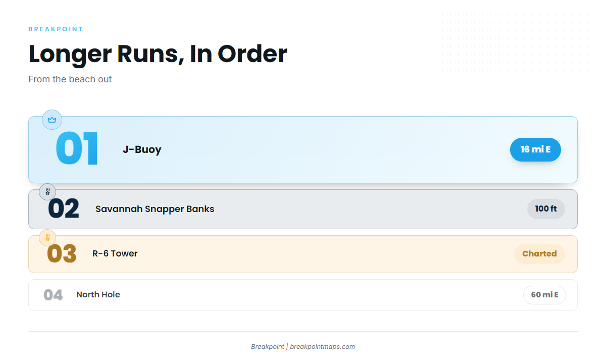Image resolution: width=606 pixels, height=364 pixels.
Task: Click the "60 mi E" badge
Action: [x=544, y=295]
